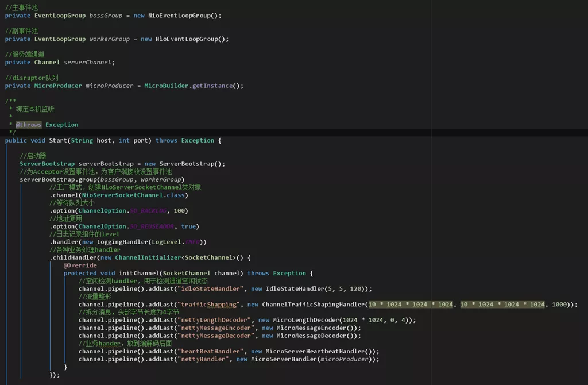Click the comment "//服务端通道"
The height and width of the screenshot is (385, 588).
click(25, 55)
